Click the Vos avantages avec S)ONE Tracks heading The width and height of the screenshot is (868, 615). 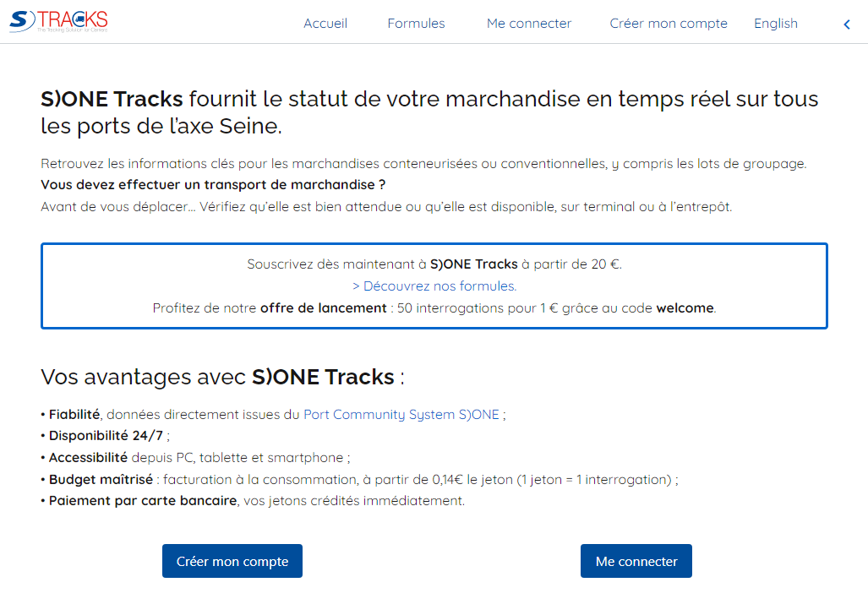[x=222, y=377]
